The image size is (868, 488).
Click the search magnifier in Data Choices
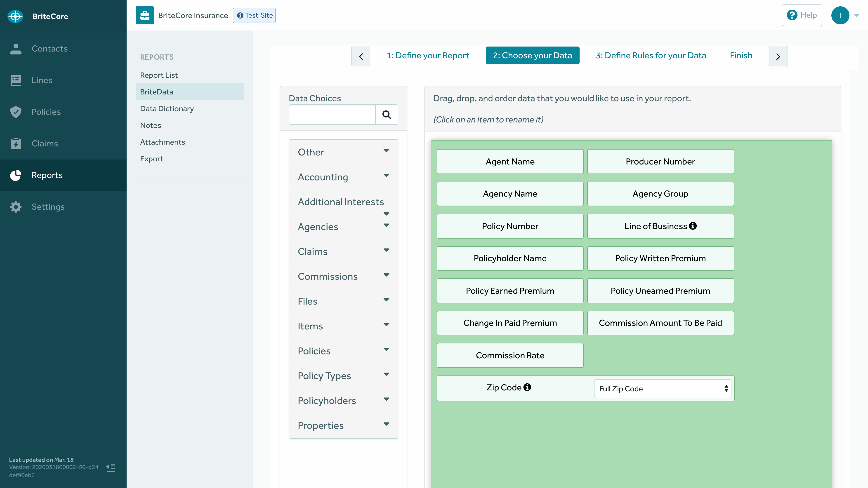click(x=387, y=115)
